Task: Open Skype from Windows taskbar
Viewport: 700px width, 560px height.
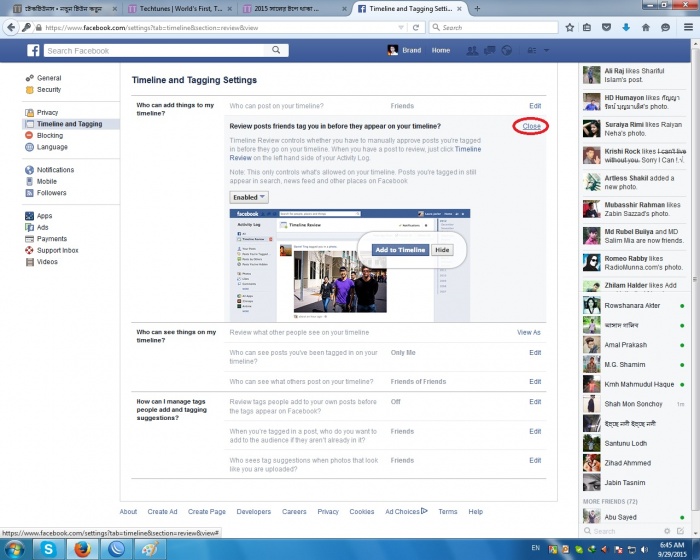Action: 48,549
